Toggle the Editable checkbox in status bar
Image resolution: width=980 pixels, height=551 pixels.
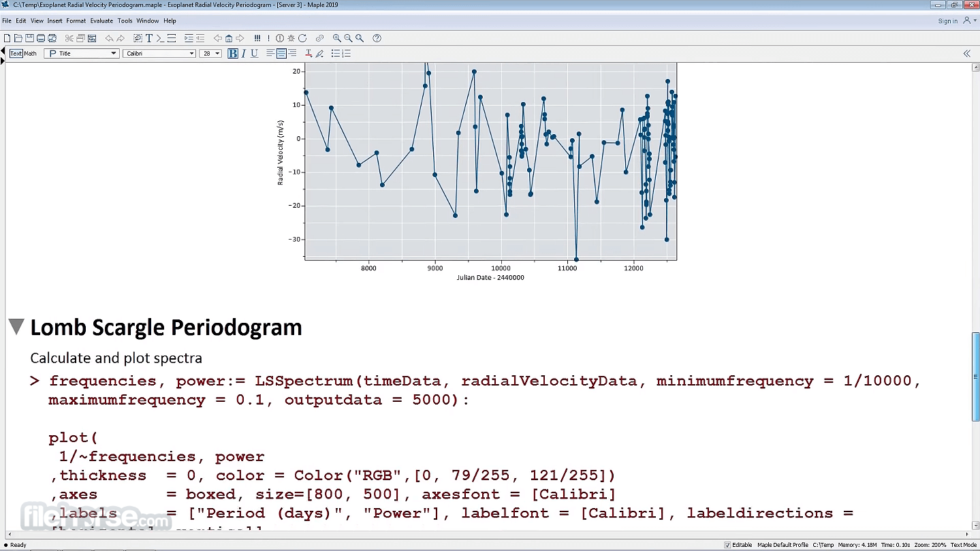[727, 545]
